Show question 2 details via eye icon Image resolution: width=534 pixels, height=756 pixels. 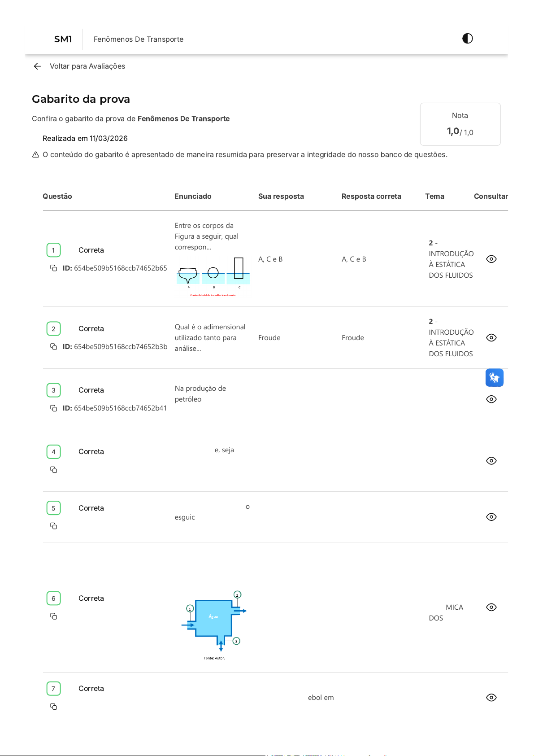click(x=491, y=338)
